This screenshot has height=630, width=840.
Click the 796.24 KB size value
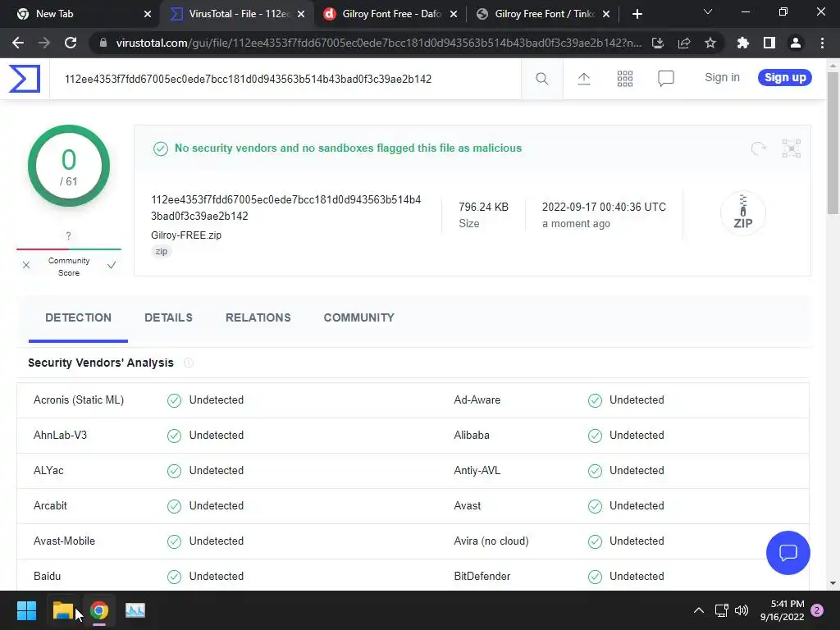click(x=483, y=208)
